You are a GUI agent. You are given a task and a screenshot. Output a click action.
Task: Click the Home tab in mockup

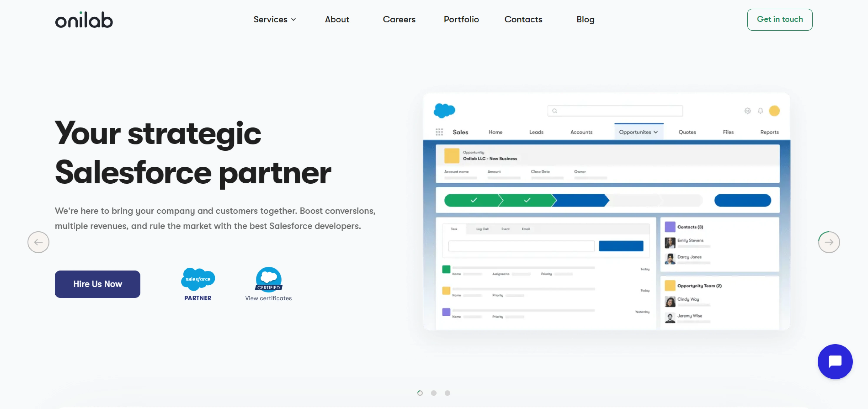[x=495, y=132]
